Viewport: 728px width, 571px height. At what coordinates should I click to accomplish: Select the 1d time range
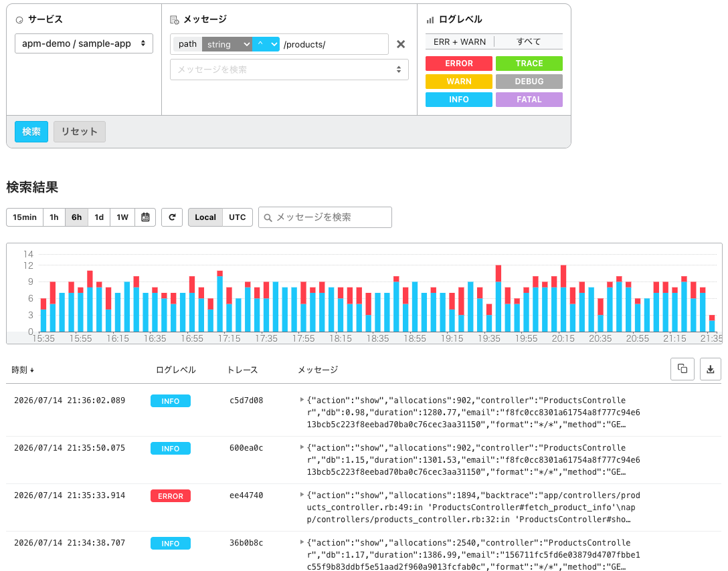(99, 217)
